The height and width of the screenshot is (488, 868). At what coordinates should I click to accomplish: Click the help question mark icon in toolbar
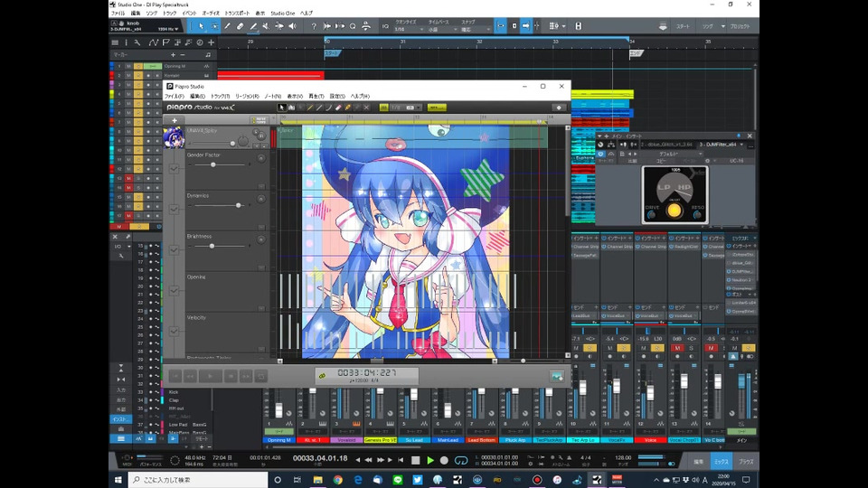coord(314,26)
